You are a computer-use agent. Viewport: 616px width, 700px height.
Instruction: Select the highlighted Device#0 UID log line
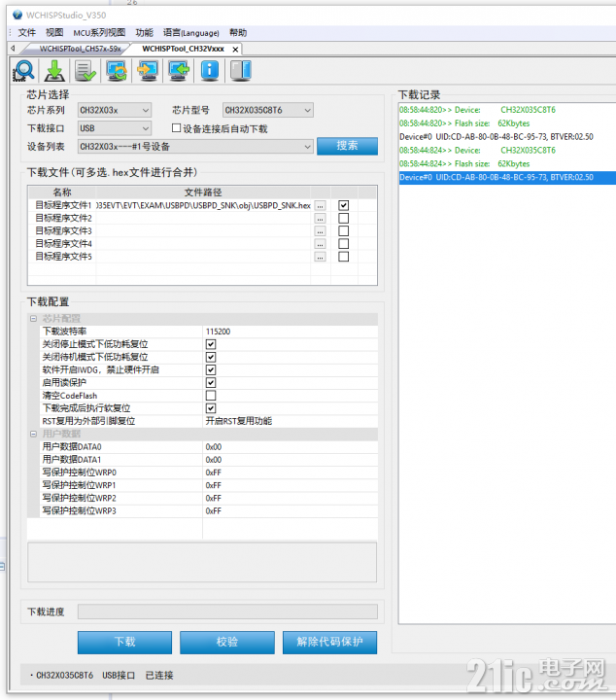pyautogui.click(x=507, y=177)
